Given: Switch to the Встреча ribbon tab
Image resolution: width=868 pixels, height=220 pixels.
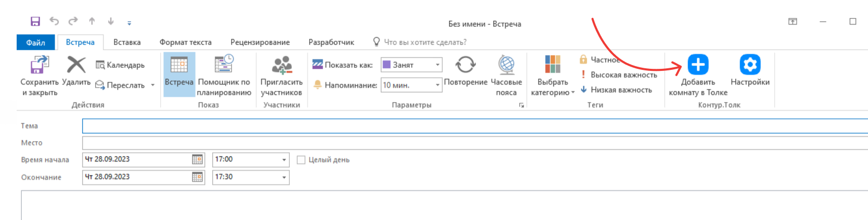Looking at the screenshot, I should point(80,42).
